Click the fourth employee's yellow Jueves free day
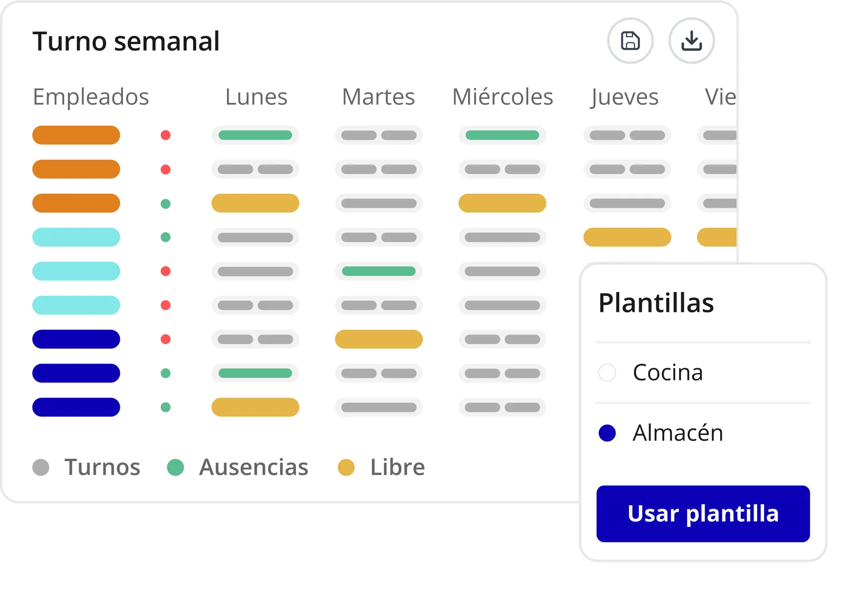 click(x=627, y=237)
